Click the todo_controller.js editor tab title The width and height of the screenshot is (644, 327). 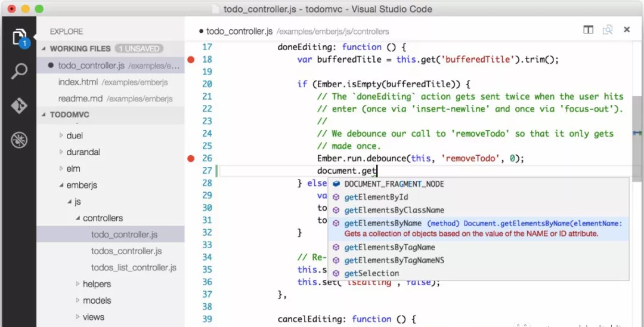tap(239, 31)
